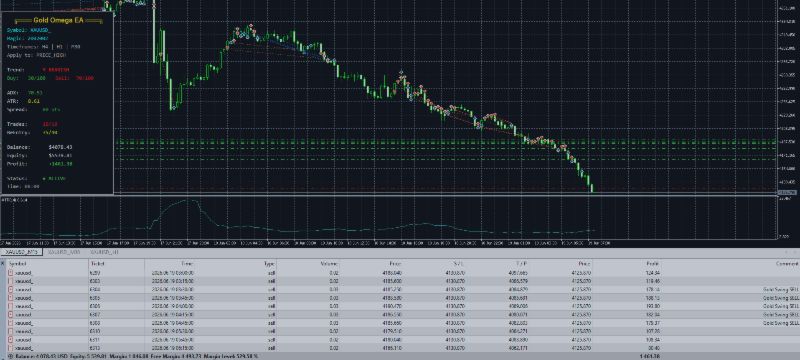This screenshot has height=360, width=800.
Task: Click the 'Gold Omega EA' panel title
Action: pyautogui.click(x=58, y=20)
